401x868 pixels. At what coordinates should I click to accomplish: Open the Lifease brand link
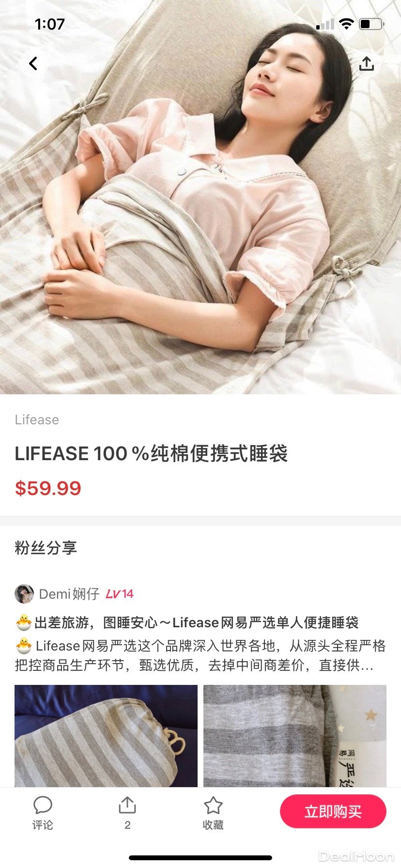point(37,419)
